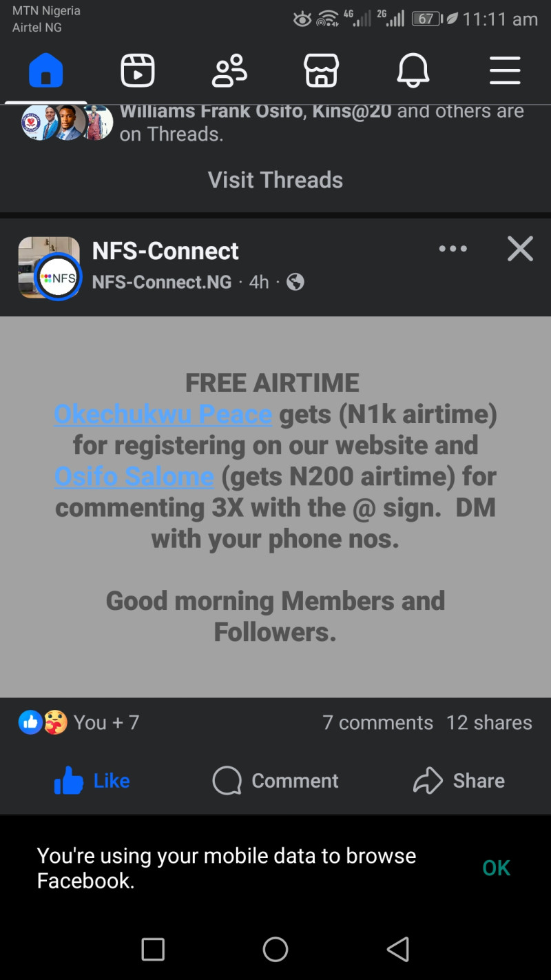This screenshot has height=980, width=551.
Task: Open the Notifications bell icon
Action: (x=413, y=70)
